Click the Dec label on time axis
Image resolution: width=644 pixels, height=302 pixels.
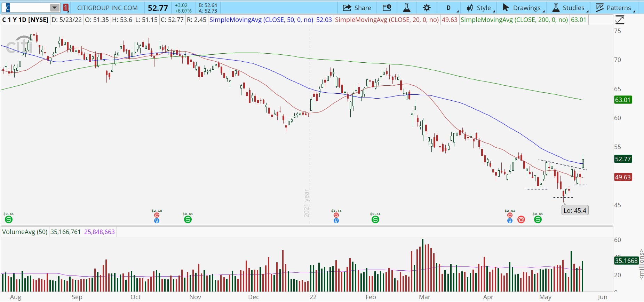pos(254,297)
